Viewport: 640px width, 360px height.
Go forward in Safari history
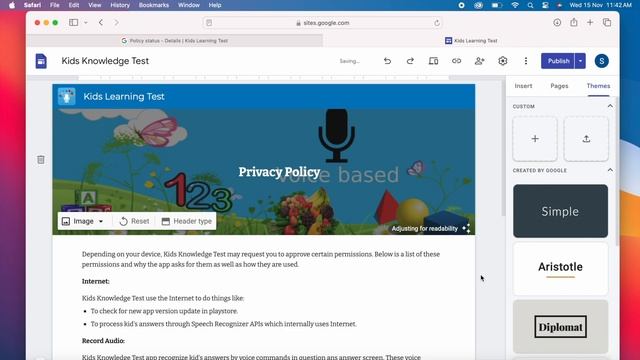[x=116, y=23]
